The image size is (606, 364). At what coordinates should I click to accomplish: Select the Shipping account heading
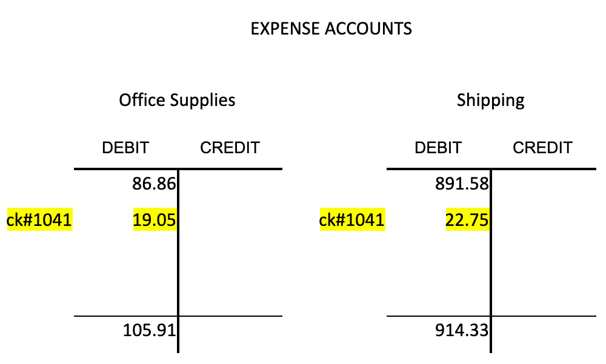coord(490,101)
